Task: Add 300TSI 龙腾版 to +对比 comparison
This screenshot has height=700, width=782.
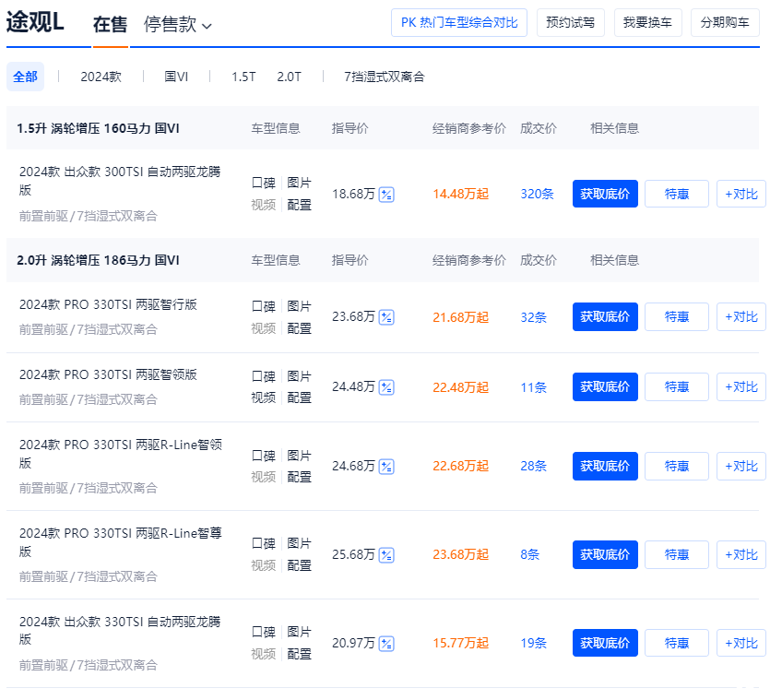Action: pos(741,194)
